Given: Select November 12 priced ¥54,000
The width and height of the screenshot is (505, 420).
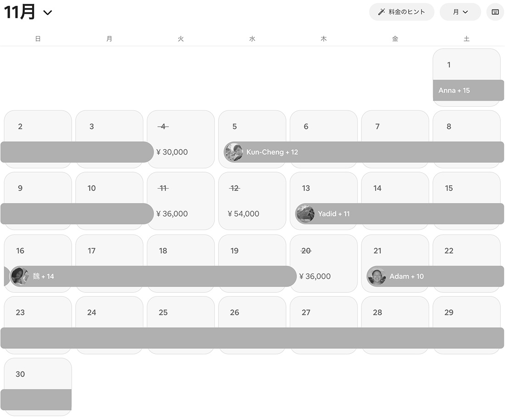Looking at the screenshot, I should [252, 201].
